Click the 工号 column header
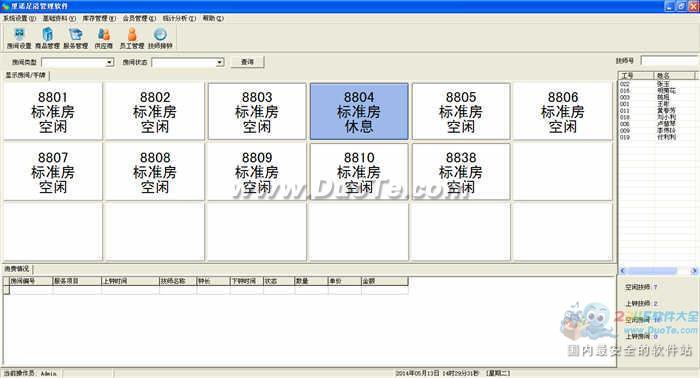This screenshot has height=378, width=700. [636, 75]
